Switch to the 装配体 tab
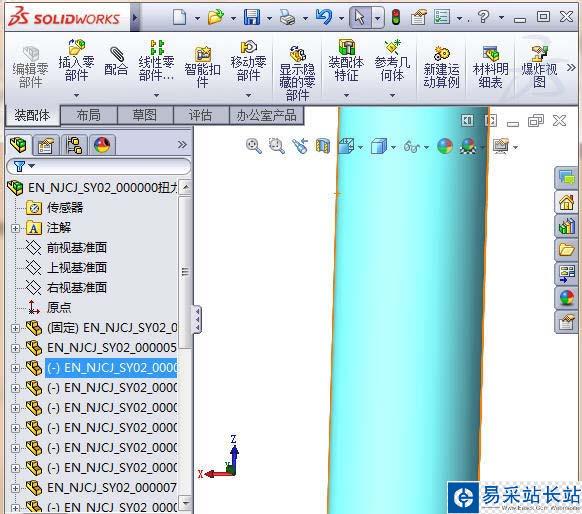 point(32,115)
